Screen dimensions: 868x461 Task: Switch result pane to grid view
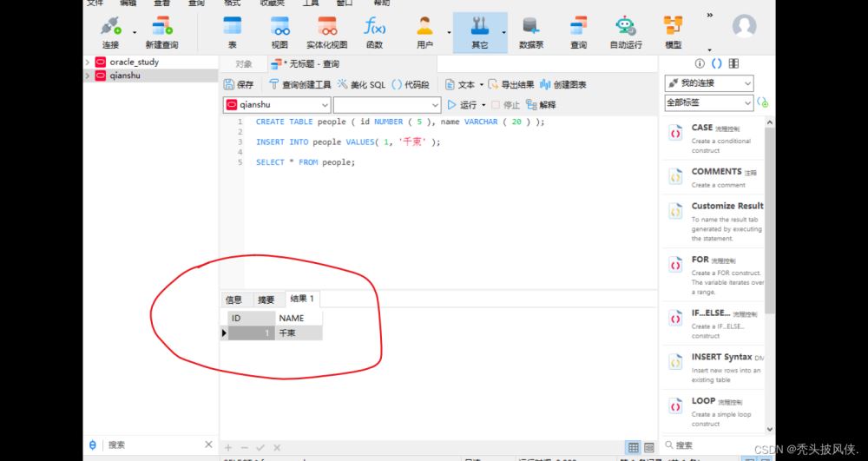click(633, 447)
